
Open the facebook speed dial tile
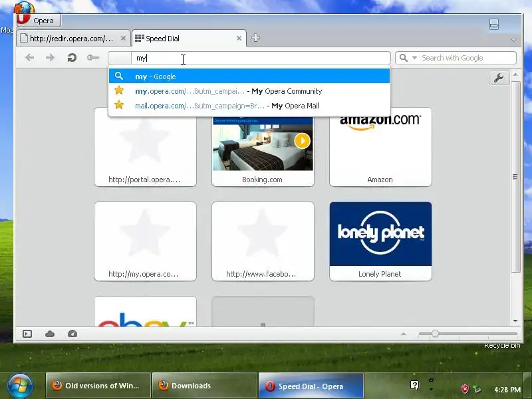(x=263, y=241)
